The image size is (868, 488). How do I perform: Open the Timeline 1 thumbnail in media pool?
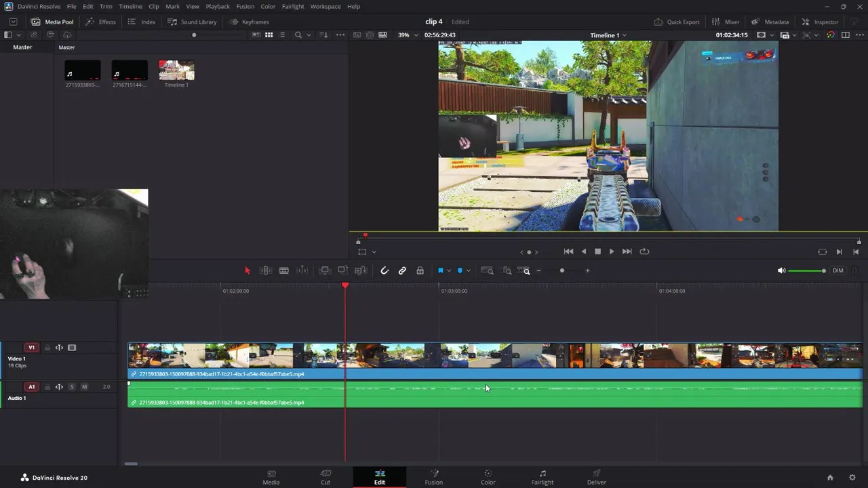176,70
